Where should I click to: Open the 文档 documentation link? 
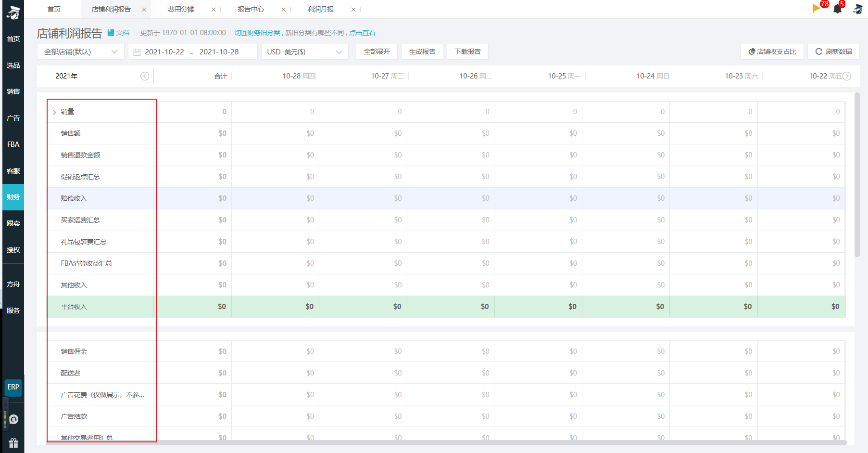(x=119, y=33)
